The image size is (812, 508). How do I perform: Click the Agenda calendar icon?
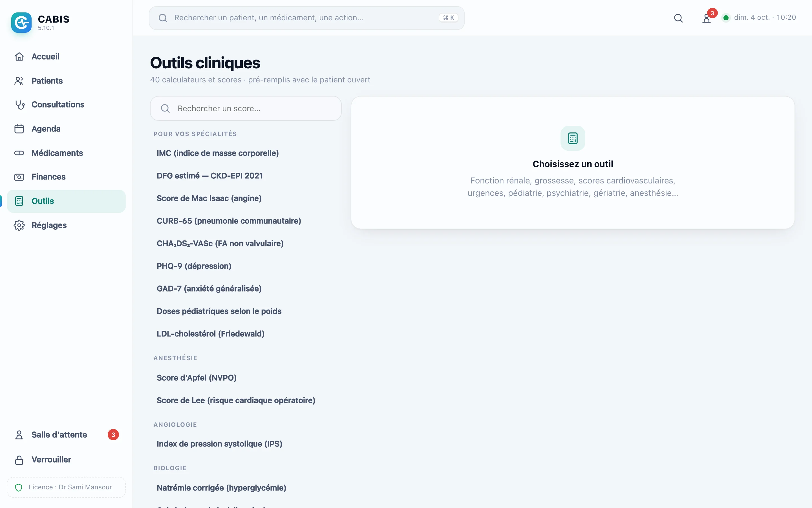click(x=19, y=129)
